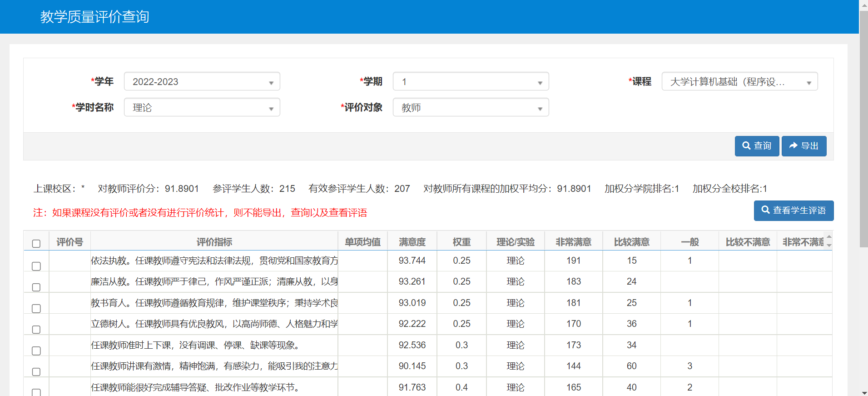868x396 pixels.
Task: Check the row for 依法执教
Action: tap(36, 266)
